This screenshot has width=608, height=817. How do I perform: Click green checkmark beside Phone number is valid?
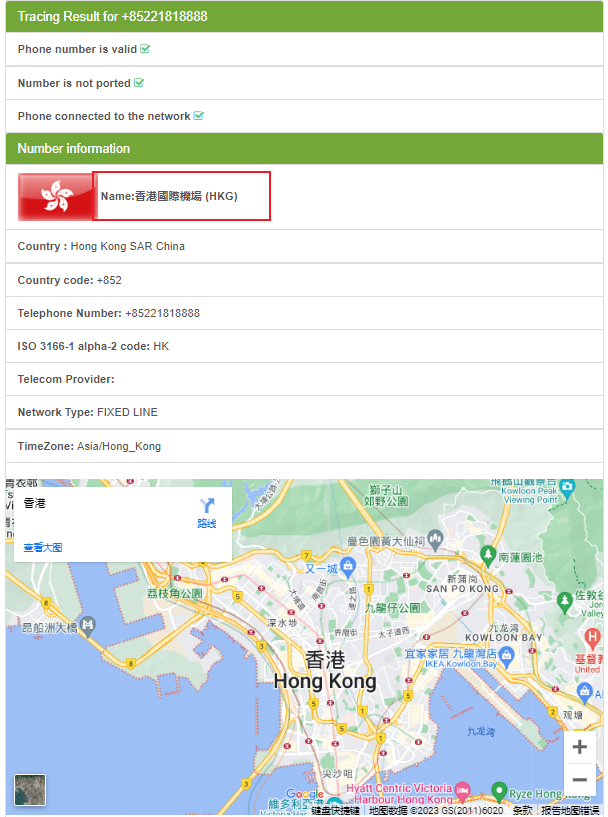(x=146, y=49)
